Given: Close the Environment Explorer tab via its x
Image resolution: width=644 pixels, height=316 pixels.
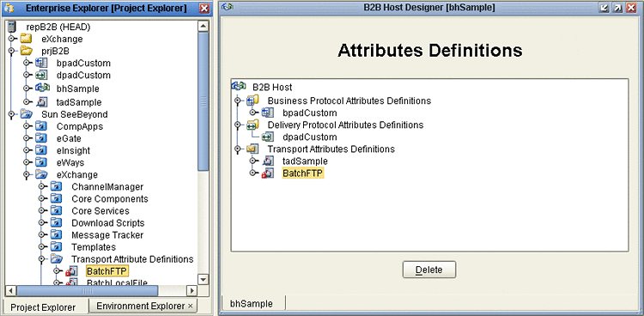Looking at the screenshot, I should click(x=190, y=307).
